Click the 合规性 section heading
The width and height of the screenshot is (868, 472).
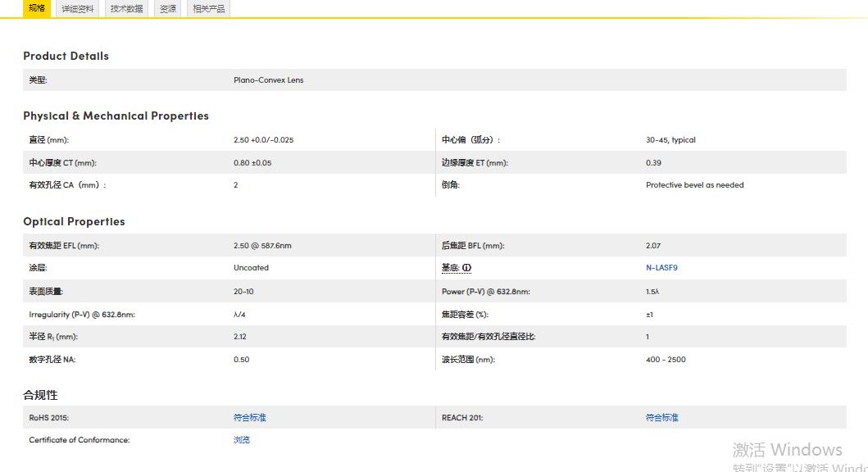point(40,395)
